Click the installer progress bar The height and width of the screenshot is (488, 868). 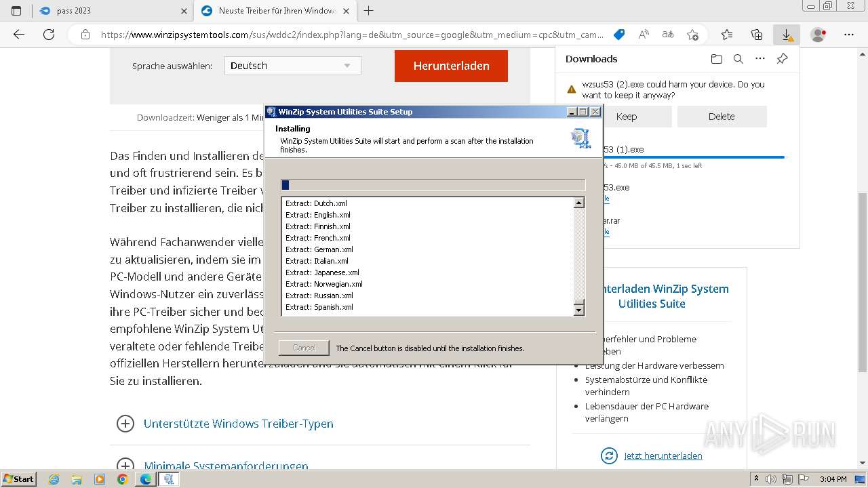(433, 185)
